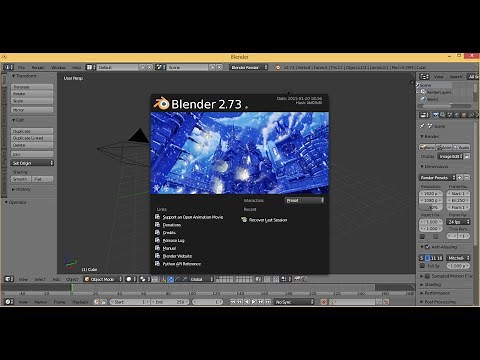Toggle the Crop render checkbox
Viewport: 480px width, 360px height.
435,236
